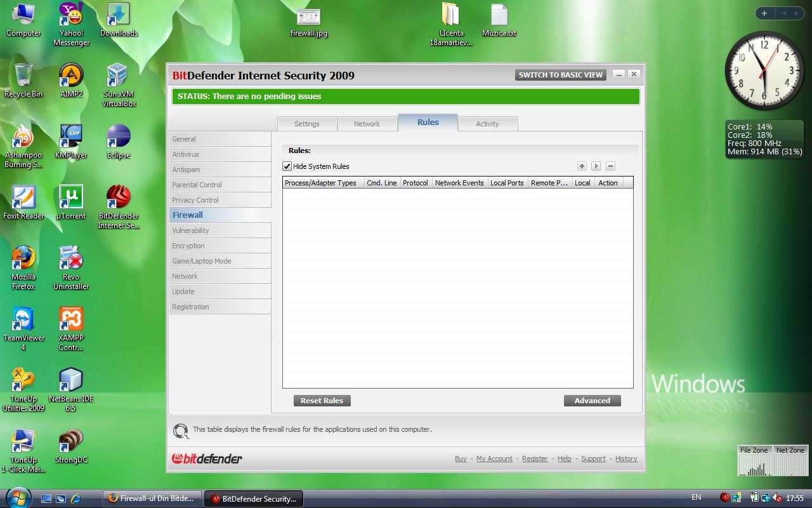Select the µTorrent desktop shortcut

tap(71, 203)
